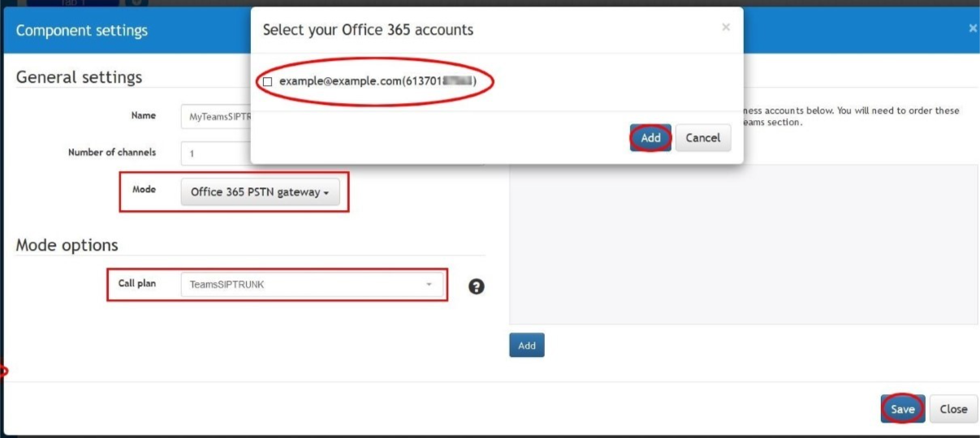The height and width of the screenshot is (438, 980).
Task: Close Component settings using the header X
Action: tap(973, 28)
